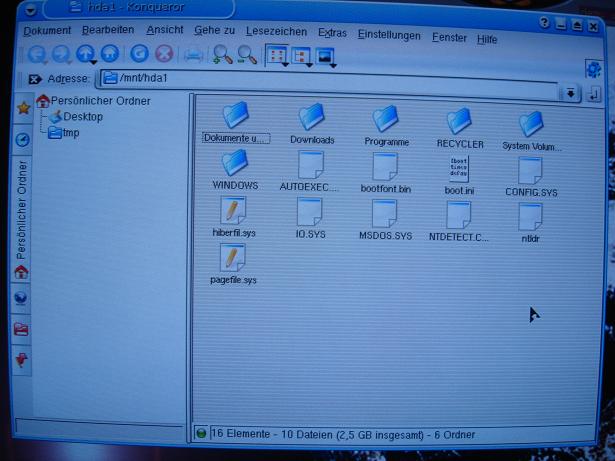Click the Forward navigation arrow
The width and height of the screenshot is (615, 461).
(61, 54)
